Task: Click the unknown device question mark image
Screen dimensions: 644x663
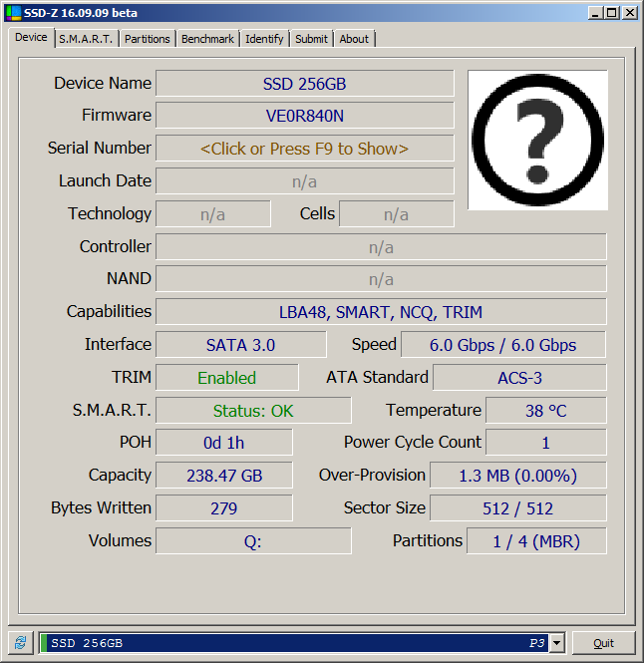Action: 537,140
